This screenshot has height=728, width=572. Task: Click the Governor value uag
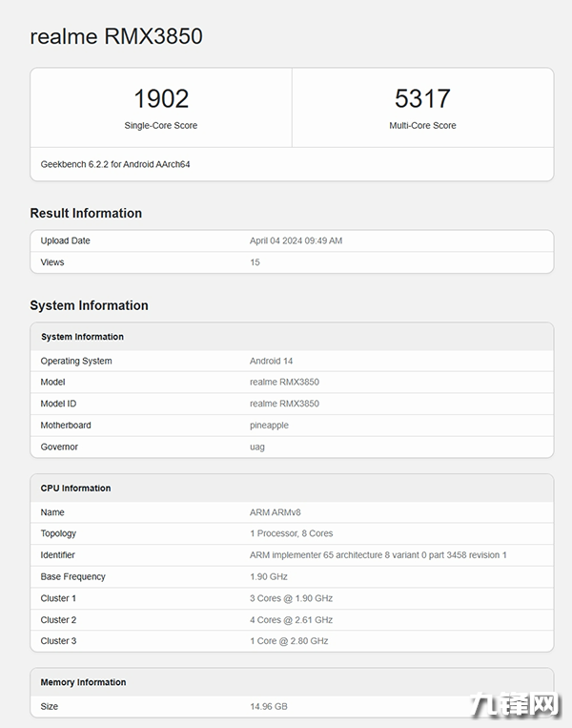click(257, 447)
